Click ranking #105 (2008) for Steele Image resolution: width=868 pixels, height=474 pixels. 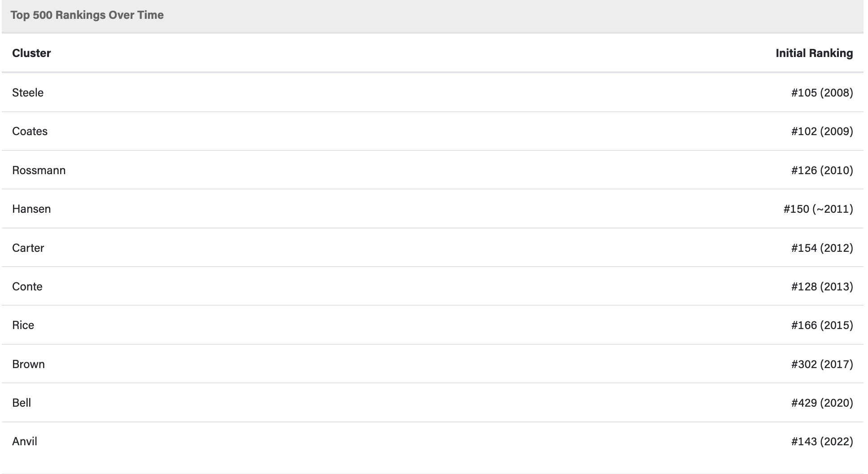822,92
